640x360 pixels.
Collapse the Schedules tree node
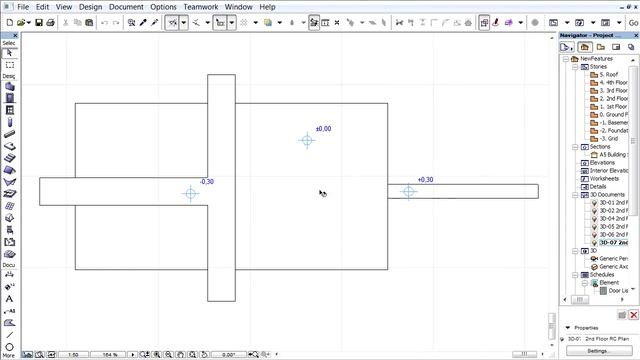(x=575, y=275)
